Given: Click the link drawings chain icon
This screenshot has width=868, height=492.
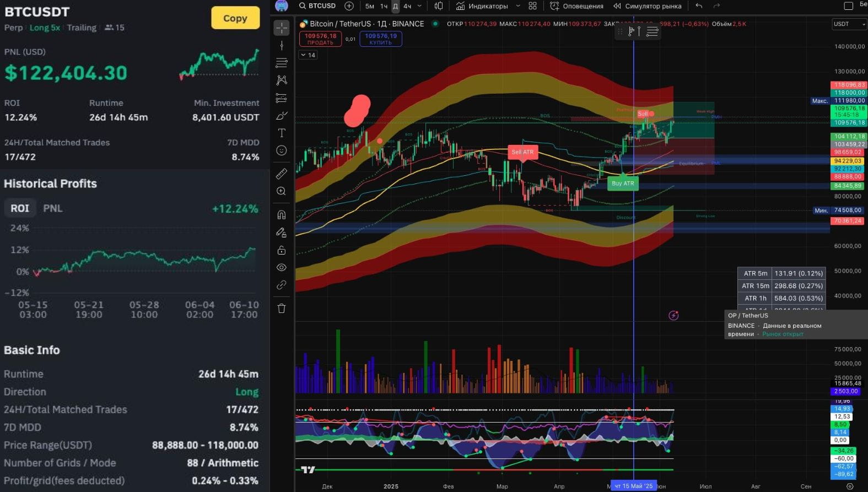Looking at the screenshot, I should tap(282, 285).
